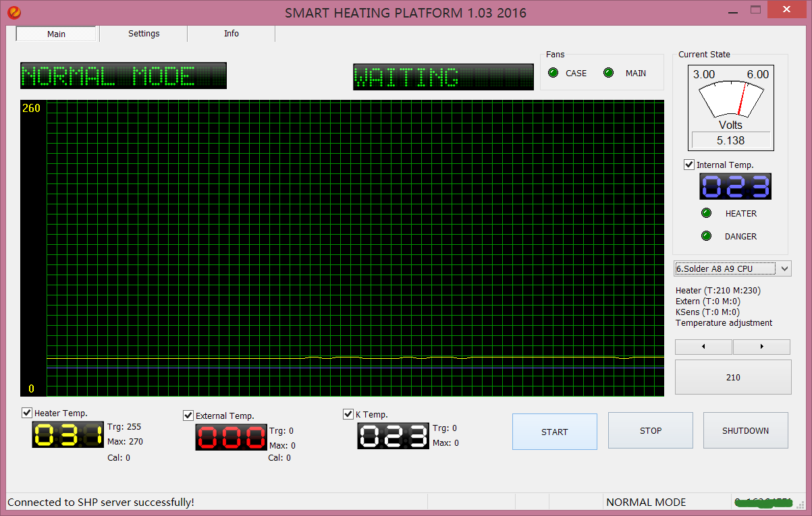Hit the SHUTDOWN button
The width and height of the screenshot is (812, 516).
745,431
